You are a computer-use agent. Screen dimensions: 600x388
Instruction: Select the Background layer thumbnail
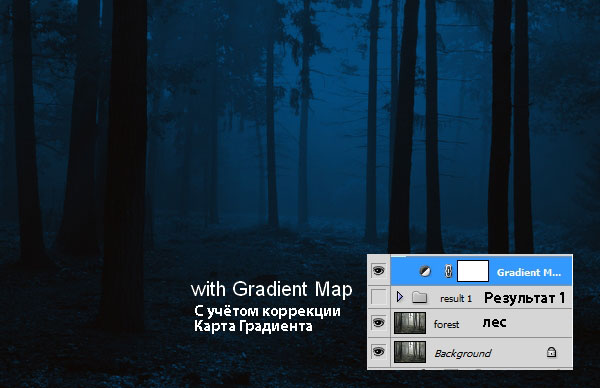click(410, 352)
